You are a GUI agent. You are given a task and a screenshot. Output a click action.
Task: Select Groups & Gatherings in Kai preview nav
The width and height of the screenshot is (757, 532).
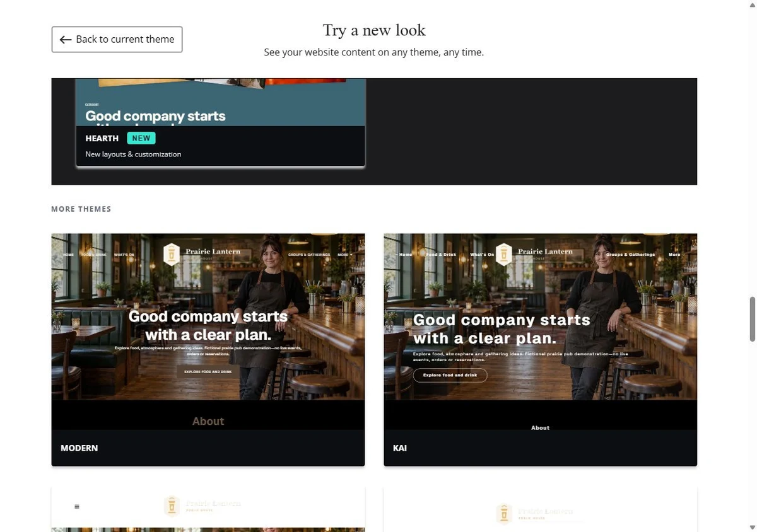click(630, 255)
